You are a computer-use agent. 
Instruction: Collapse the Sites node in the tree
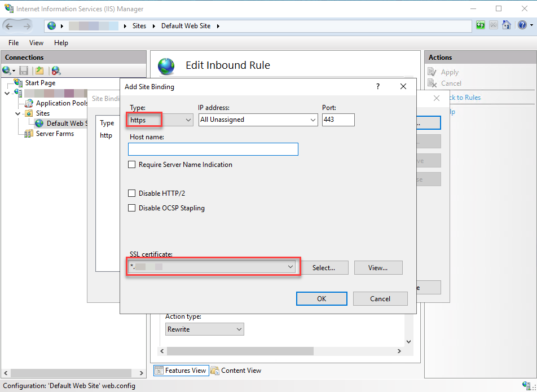tap(17, 113)
